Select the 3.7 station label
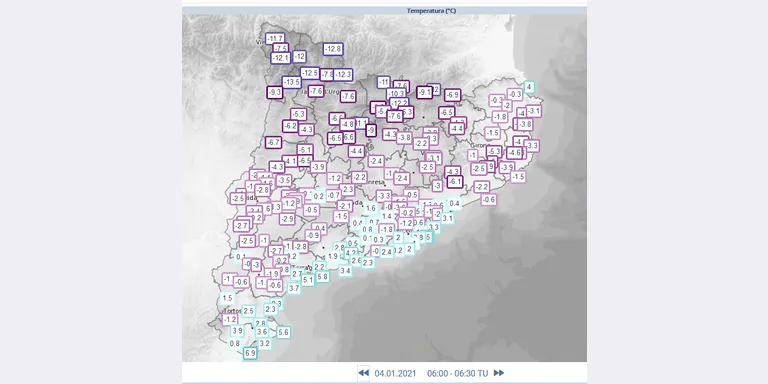Image resolution: width=768 pixels, height=384 pixels. click(294, 288)
